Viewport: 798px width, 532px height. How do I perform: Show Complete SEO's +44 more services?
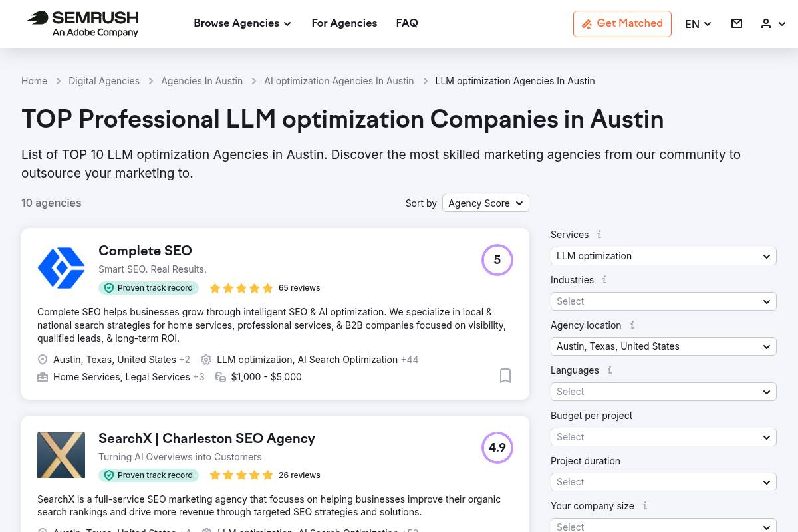(410, 360)
